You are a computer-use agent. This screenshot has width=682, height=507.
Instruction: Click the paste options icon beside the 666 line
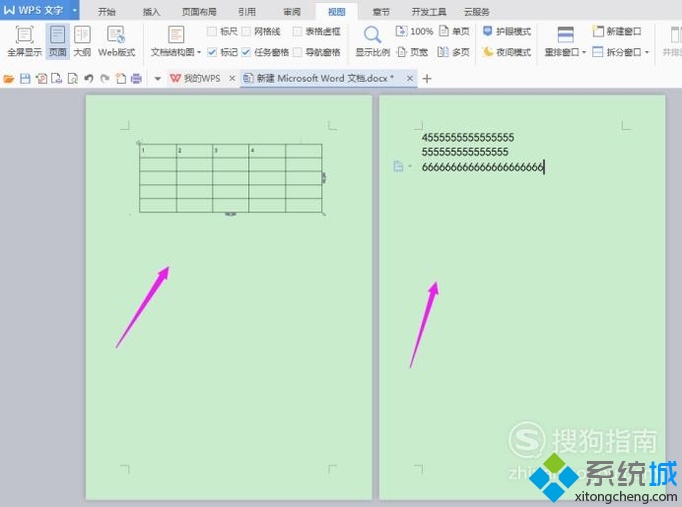[x=398, y=167]
